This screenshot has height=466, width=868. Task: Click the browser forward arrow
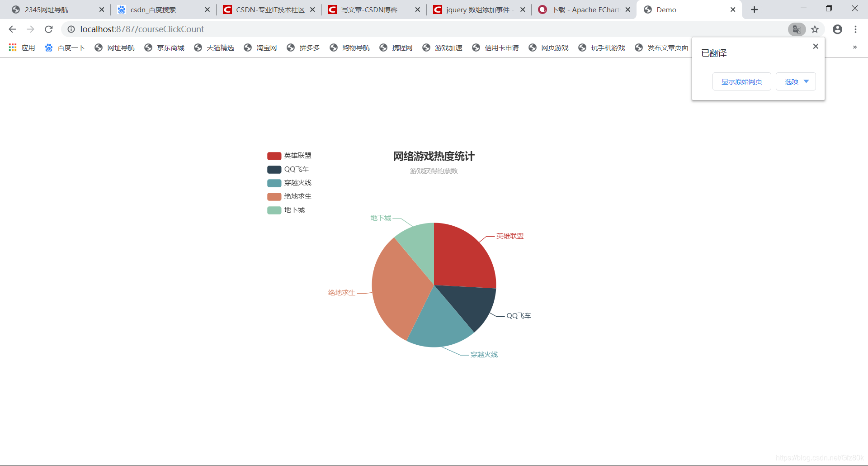click(30, 29)
